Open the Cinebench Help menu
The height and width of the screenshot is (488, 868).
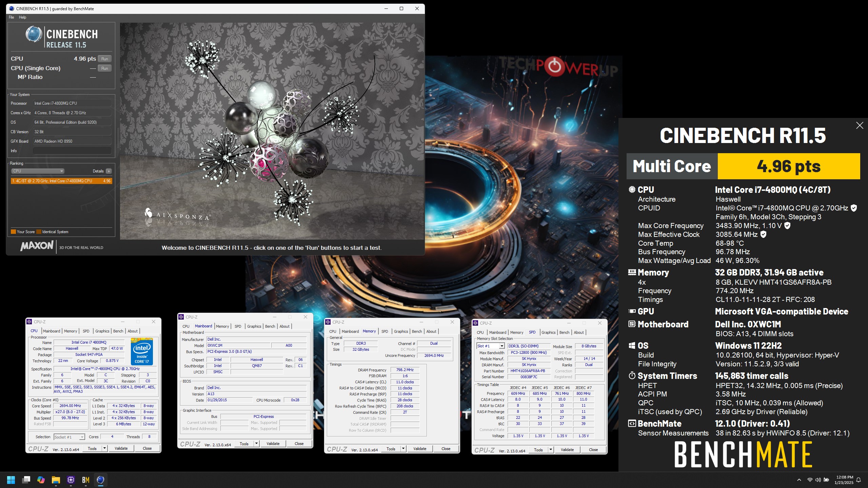click(22, 17)
